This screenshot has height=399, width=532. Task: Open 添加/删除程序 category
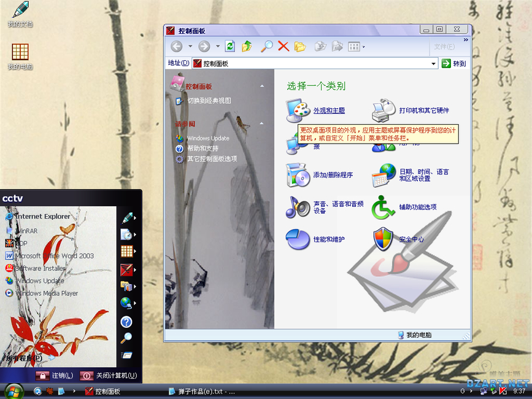pyautogui.click(x=333, y=175)
